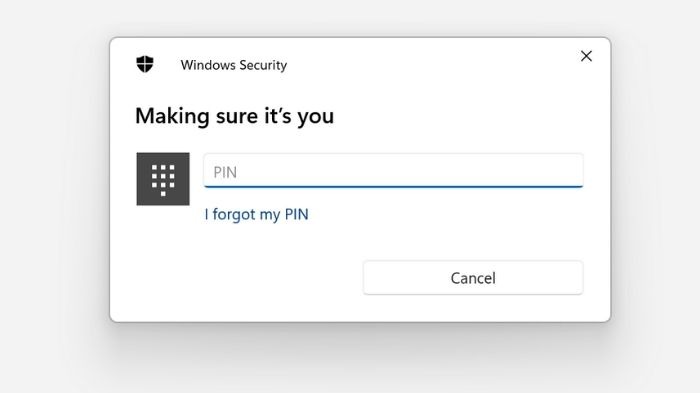Click the Making sure it's you heading

234,116
